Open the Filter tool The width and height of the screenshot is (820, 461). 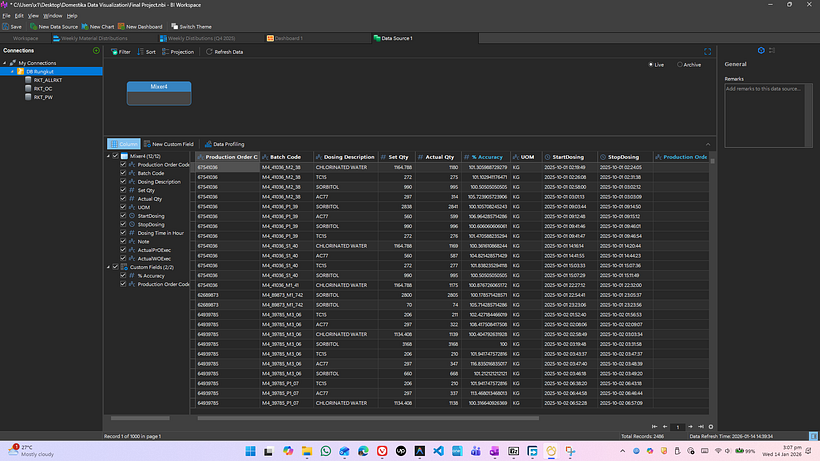coord(121,52)
